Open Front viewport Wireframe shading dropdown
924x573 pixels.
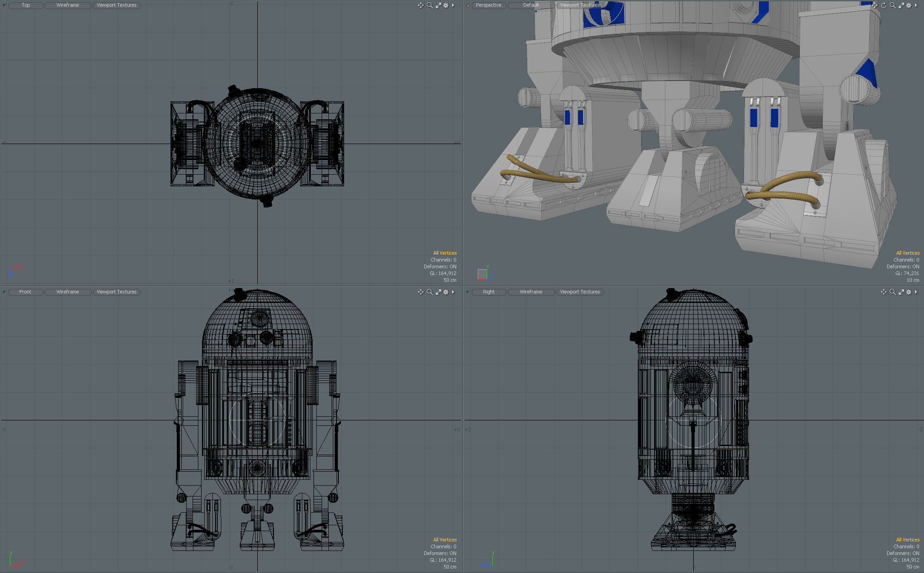click(67, 292)
